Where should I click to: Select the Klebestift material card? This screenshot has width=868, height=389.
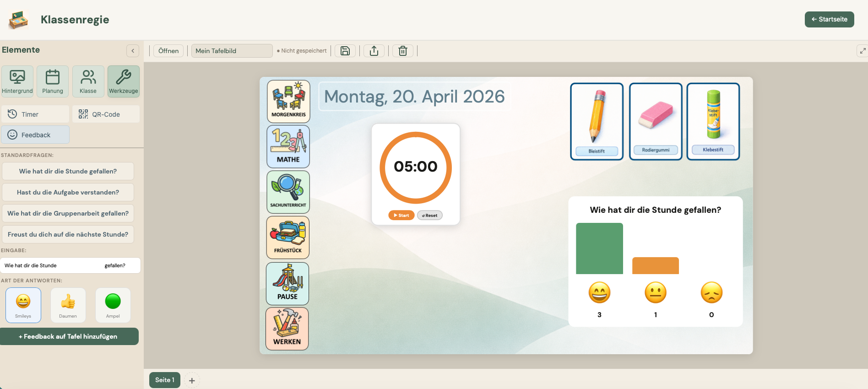713,121
